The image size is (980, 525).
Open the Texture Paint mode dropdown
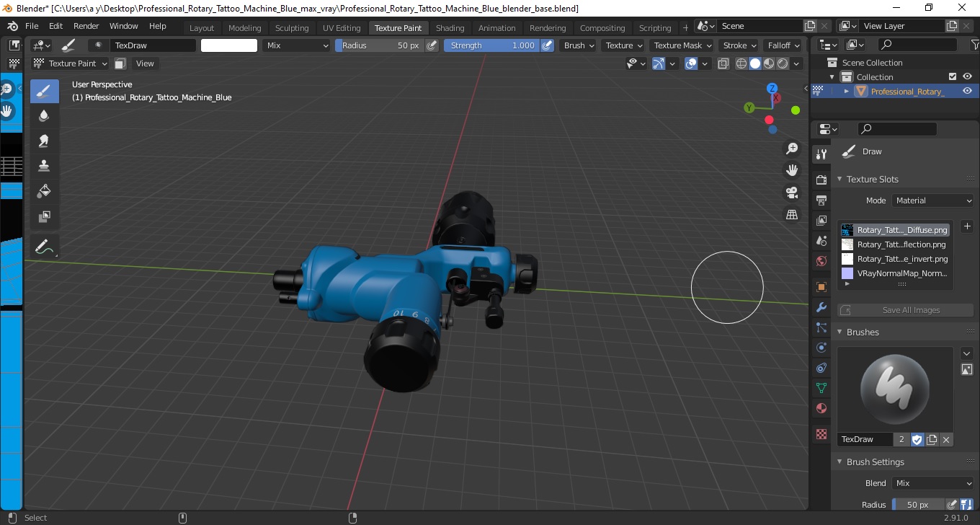click(71, 63)
